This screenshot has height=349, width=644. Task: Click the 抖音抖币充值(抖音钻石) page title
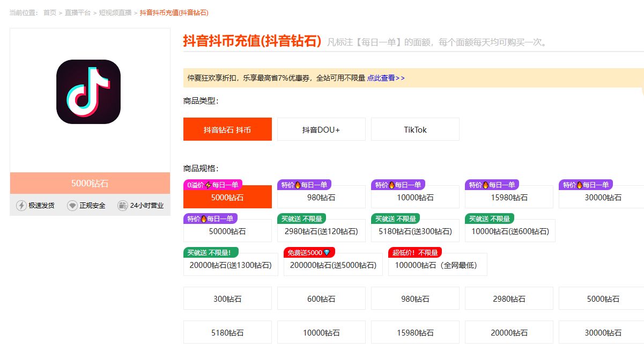(252, 41)
